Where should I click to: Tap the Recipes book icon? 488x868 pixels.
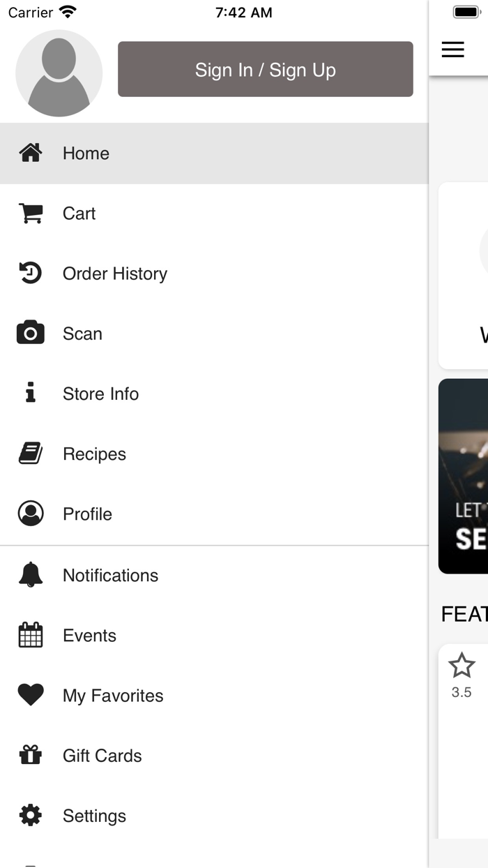click(31, 454)
